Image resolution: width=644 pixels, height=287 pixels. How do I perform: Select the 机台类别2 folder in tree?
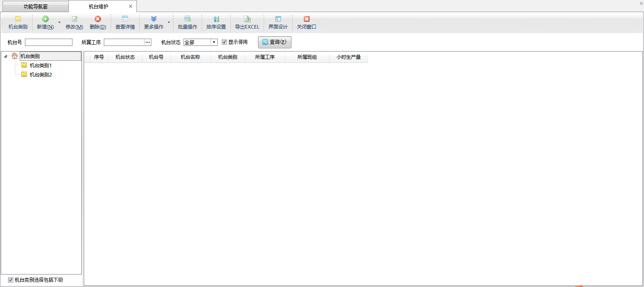41,74
